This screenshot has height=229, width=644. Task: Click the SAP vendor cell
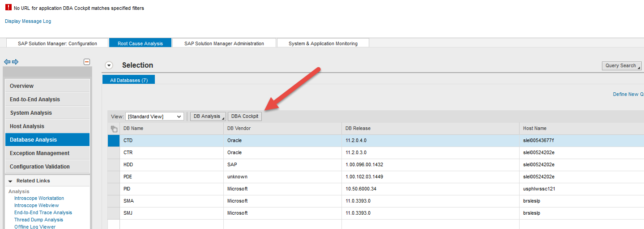(x=283, y=165)
